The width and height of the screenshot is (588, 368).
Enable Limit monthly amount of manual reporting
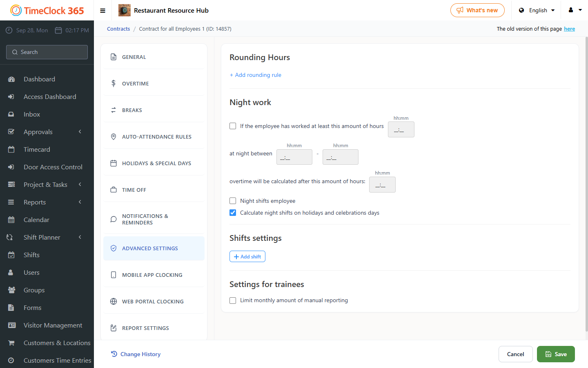tap(233, 301)
